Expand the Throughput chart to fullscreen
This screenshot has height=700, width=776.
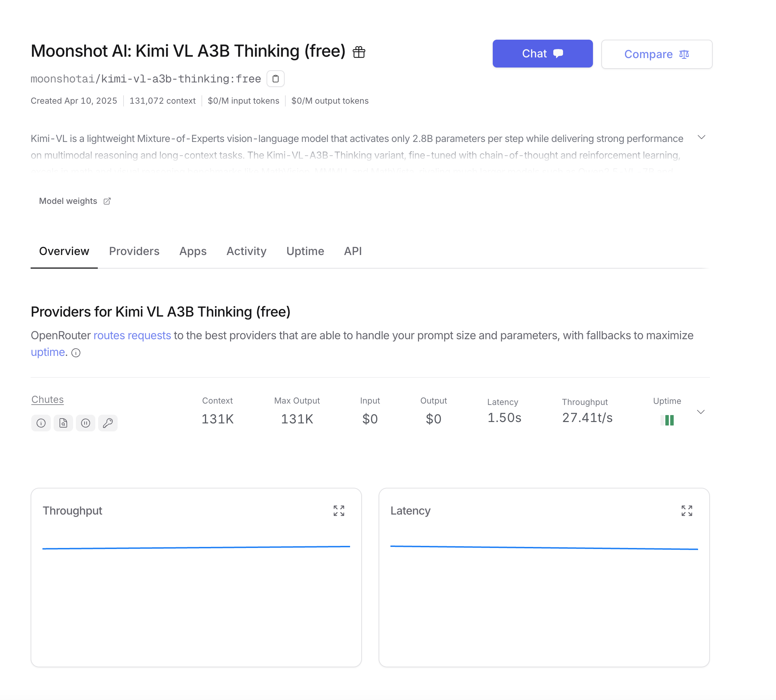tap(339, 511)
